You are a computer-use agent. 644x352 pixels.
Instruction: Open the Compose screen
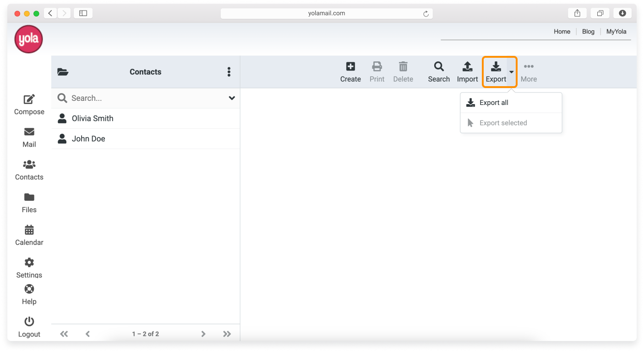29,104
